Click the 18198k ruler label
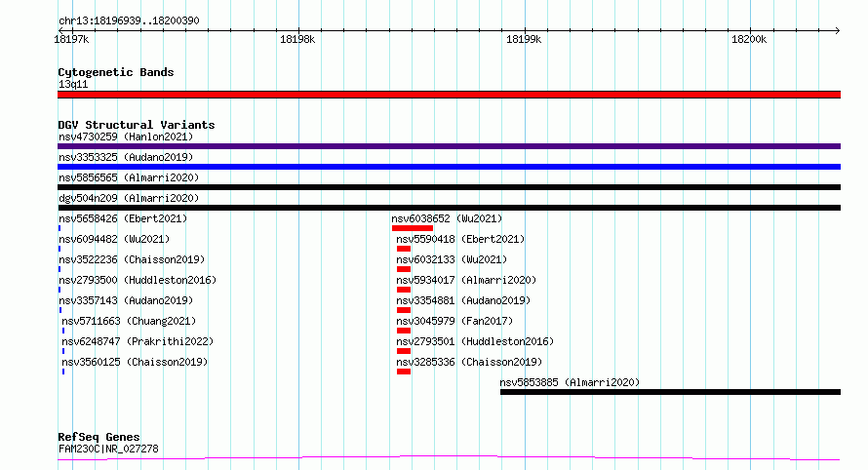Image resolution: width=868 pixels, height=470 pixels. pos(297,39)
